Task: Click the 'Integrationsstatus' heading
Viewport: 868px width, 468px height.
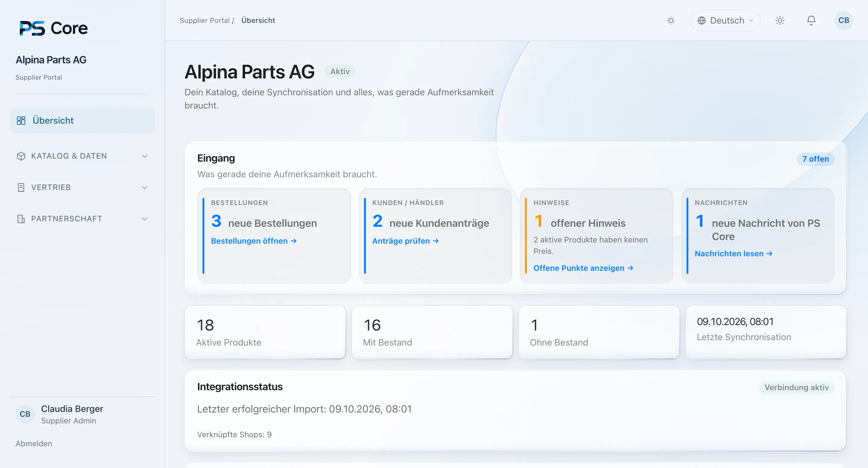Action: coord(240,387)
